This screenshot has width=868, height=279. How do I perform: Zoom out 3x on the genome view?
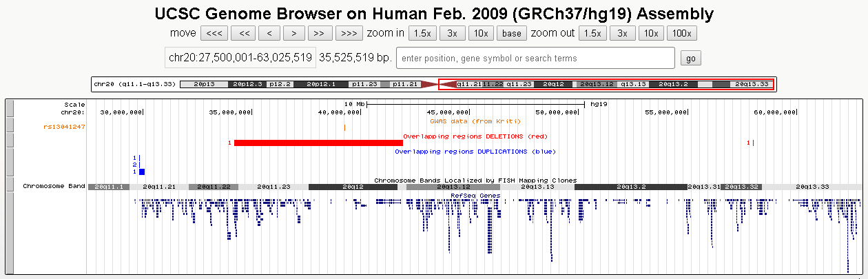click(622, 33)
